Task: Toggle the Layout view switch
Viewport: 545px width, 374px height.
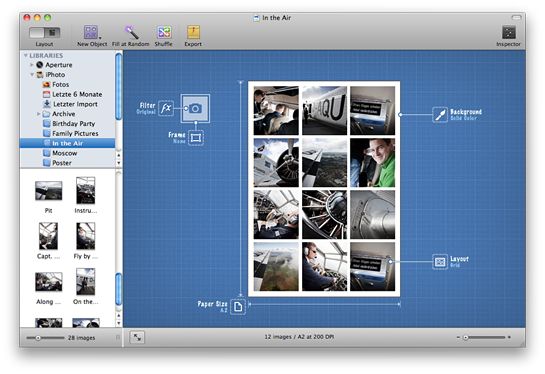Action: pos(44,33)
